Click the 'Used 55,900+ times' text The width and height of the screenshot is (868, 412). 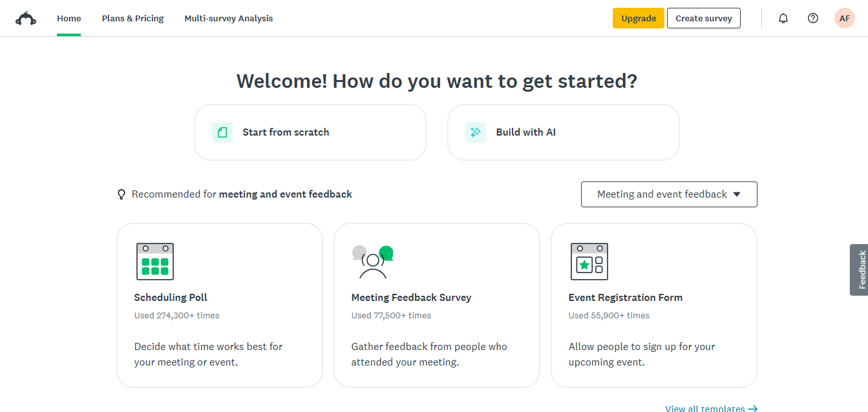point(609,316)
